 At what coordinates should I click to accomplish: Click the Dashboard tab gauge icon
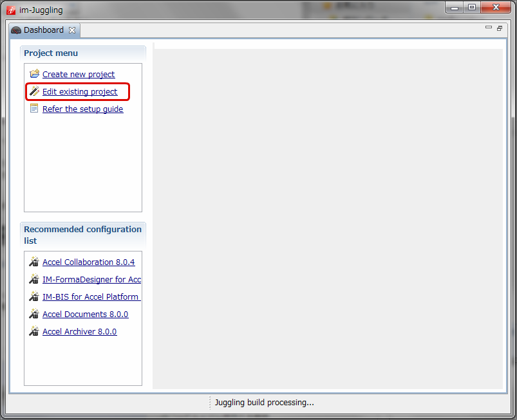pyautogui.click(x=16, y=31)
